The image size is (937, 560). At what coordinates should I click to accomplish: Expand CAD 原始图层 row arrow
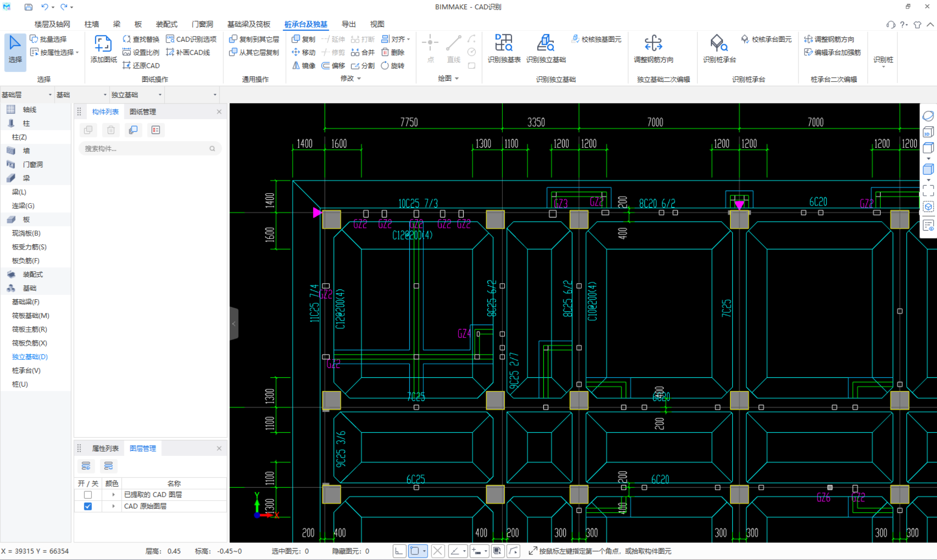click(x=113, y=507)
